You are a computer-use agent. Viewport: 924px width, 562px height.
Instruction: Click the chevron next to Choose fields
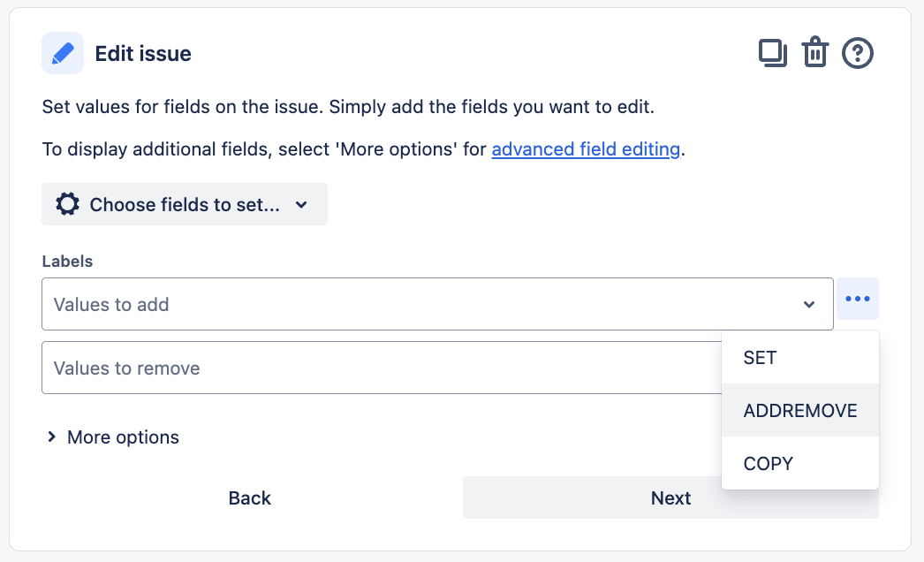[301, 205]
